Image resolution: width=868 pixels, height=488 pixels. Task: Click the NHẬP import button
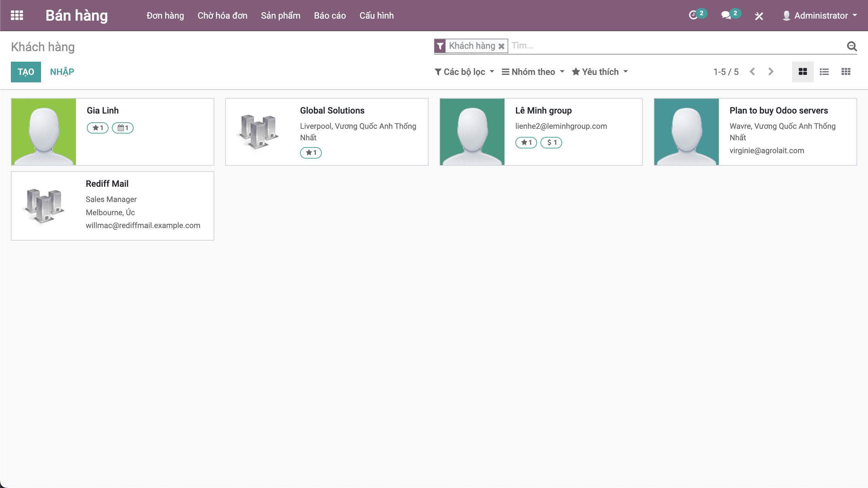point(62,72)
